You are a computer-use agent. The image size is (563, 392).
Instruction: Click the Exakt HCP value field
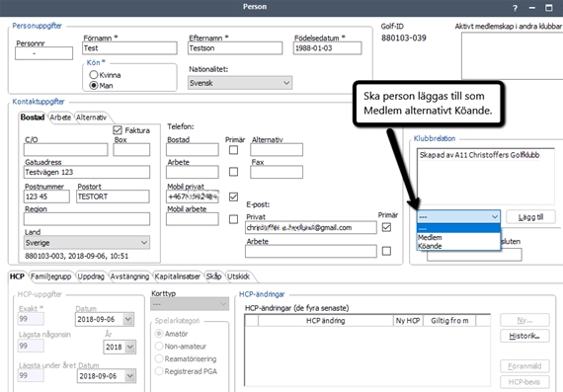tap(31, 319)
